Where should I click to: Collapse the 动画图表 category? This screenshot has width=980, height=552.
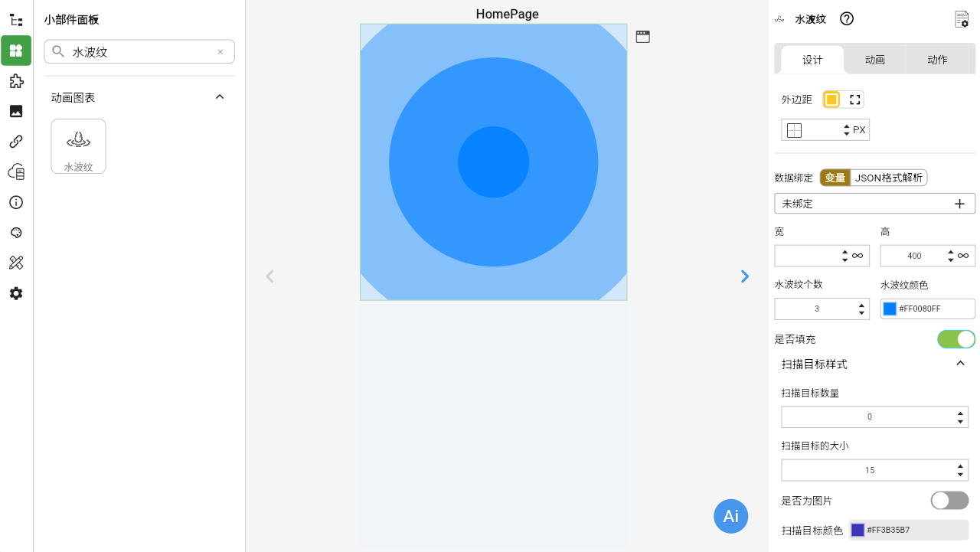(x=220, y=97)
